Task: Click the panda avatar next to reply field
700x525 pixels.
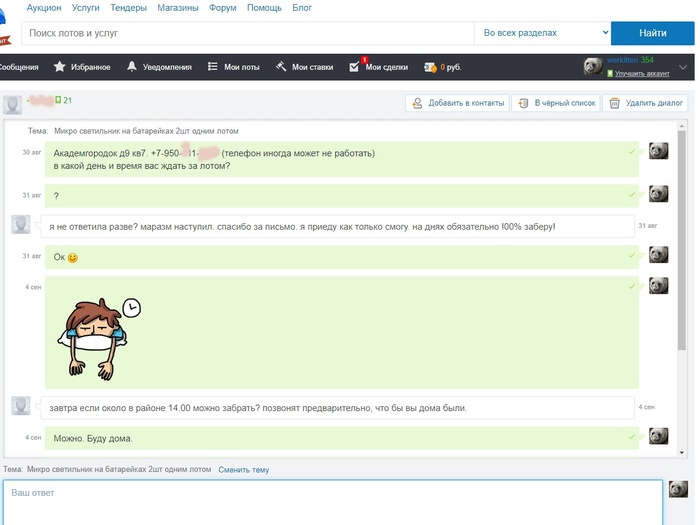Action: pyautogui.click(x=678, y=489)
